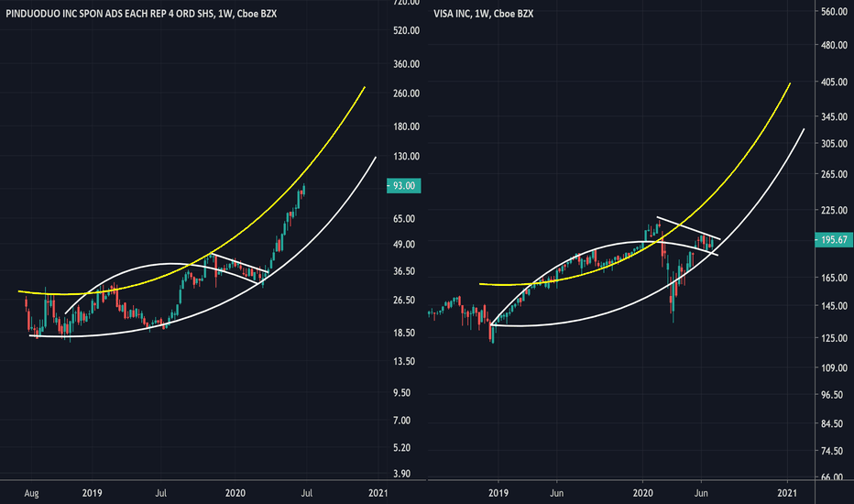Select the 93.00 current price label
Screen dimensions: 854x504
pyautogui.click(x=403, y=186)
